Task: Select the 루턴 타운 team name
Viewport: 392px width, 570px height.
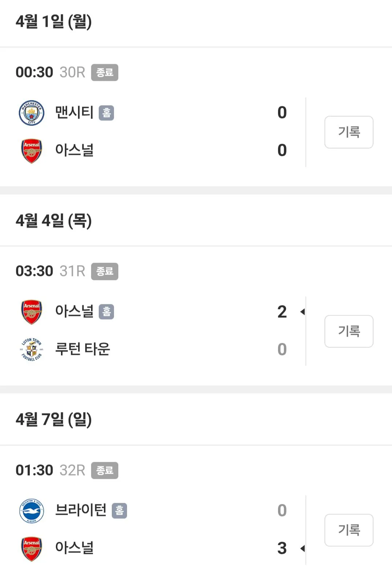Action: [82, 349]
